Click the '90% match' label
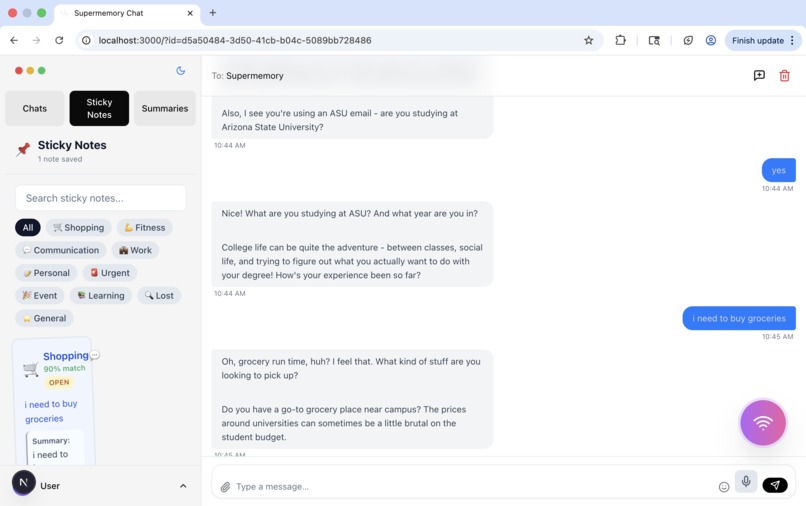This screenshot has width=806, height=506. [x=64, y=368]
